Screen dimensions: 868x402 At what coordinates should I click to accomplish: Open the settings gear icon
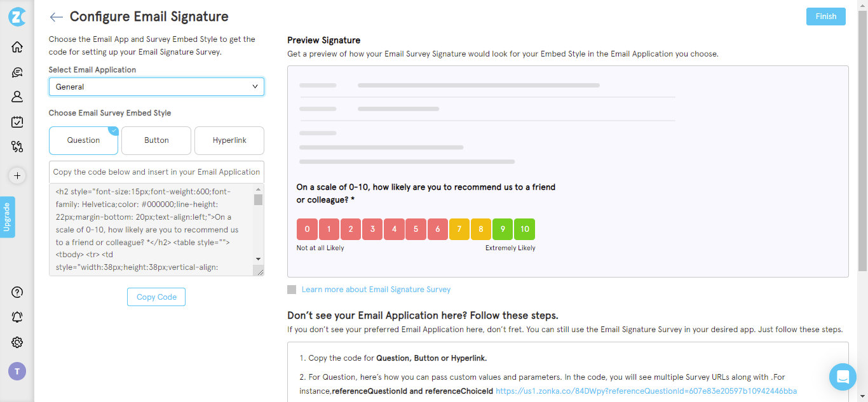(17, 342)
